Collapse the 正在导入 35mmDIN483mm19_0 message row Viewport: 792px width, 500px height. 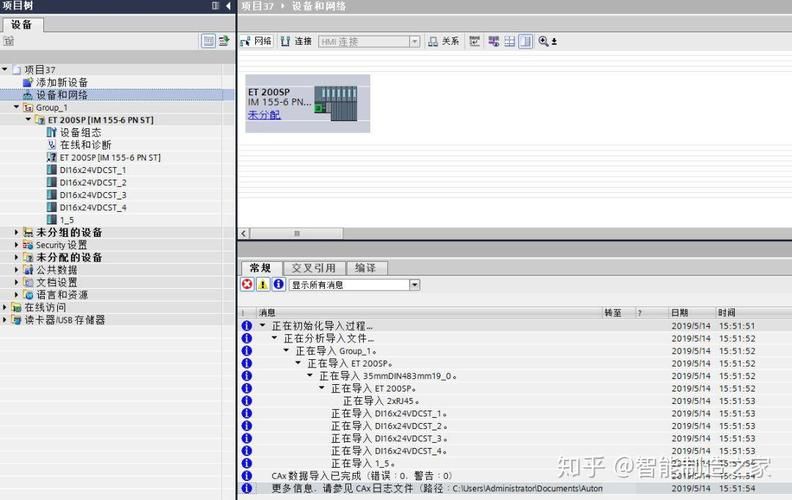point(310,376)
